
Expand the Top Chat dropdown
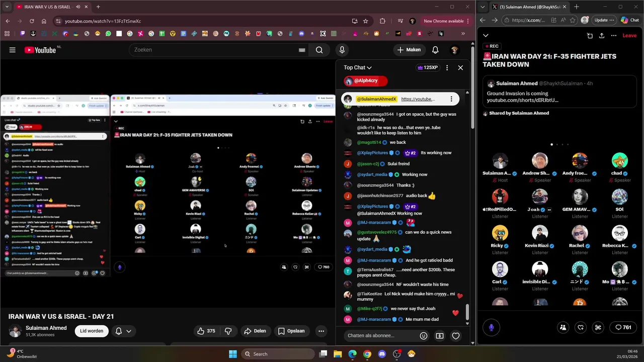(x=358, y=67)
